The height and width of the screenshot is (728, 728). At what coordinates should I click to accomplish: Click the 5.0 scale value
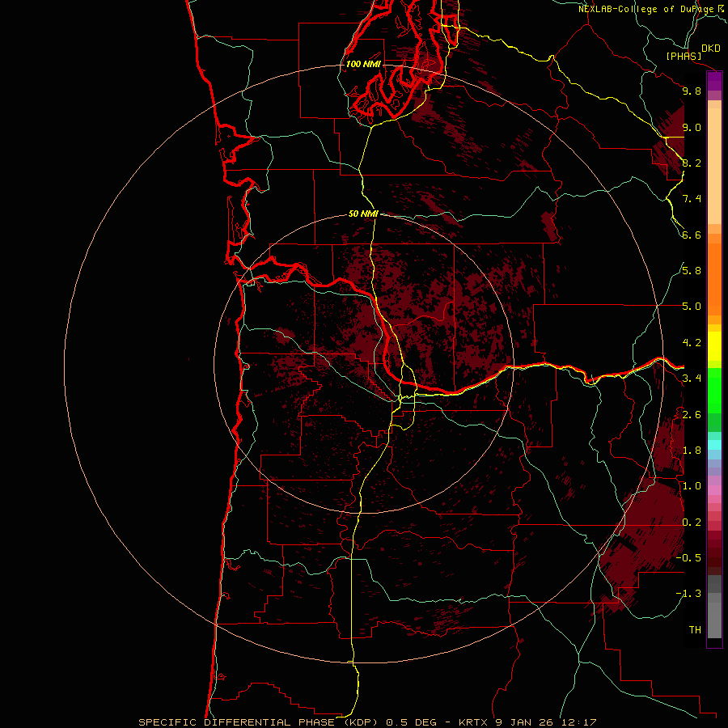[x=692, y=307]
